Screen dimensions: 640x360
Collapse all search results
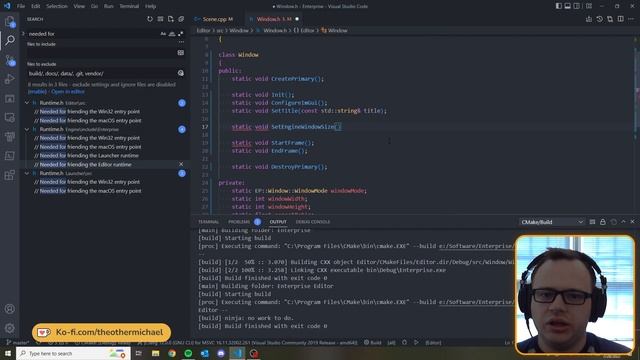click(181, 19)
